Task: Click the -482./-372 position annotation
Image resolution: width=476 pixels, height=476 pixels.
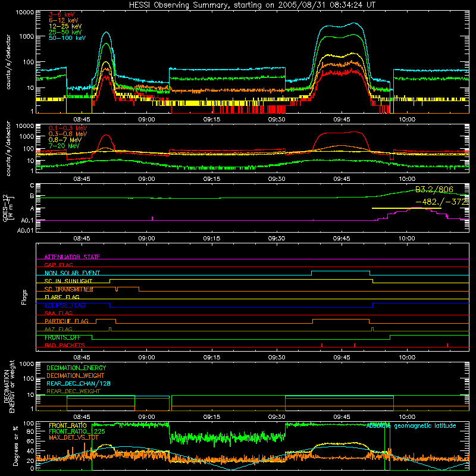Action: (x=441, y=202)
